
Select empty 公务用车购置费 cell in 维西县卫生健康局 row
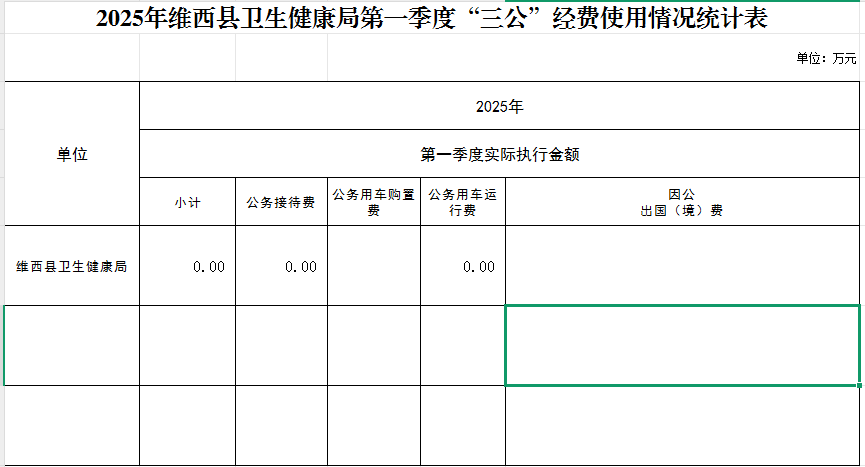click(373, 266)
